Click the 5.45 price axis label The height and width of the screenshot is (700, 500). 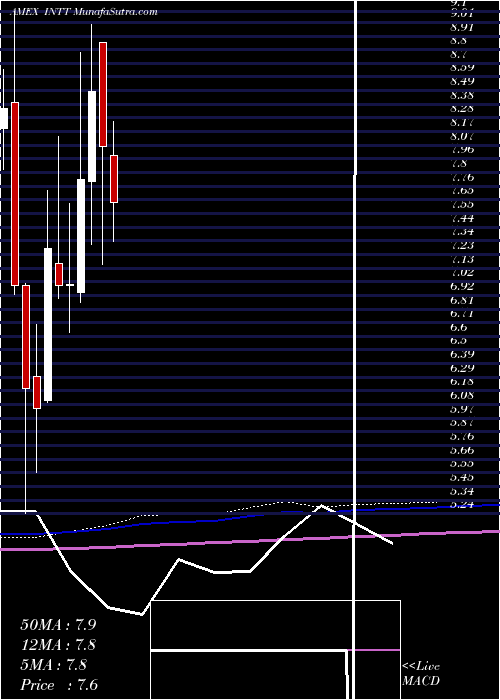(x=462, y=477)
